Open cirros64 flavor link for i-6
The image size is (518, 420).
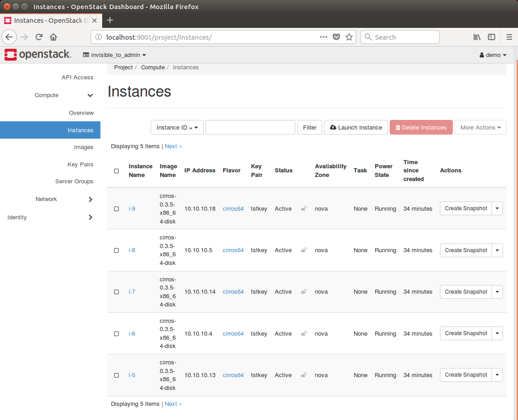(x=233, y=333)
